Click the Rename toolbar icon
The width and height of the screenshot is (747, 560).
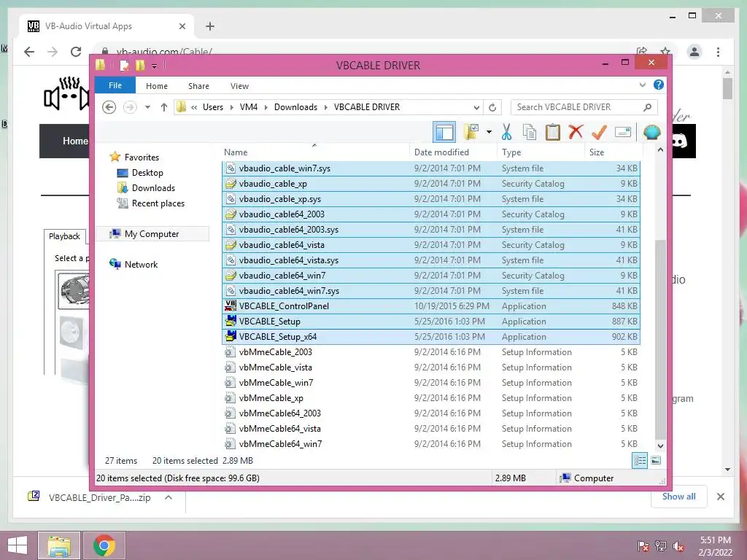click(623, 132)
